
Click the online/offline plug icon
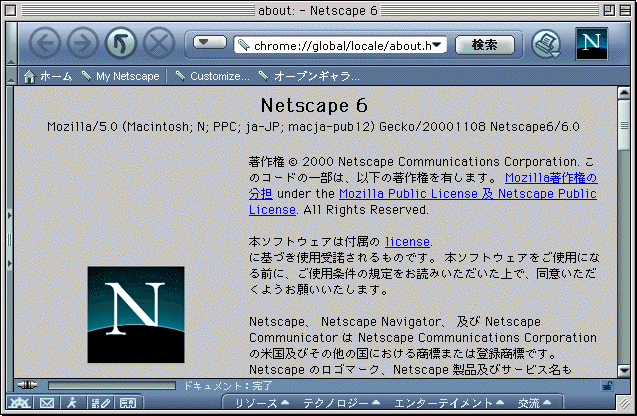(x=28, y=384)
